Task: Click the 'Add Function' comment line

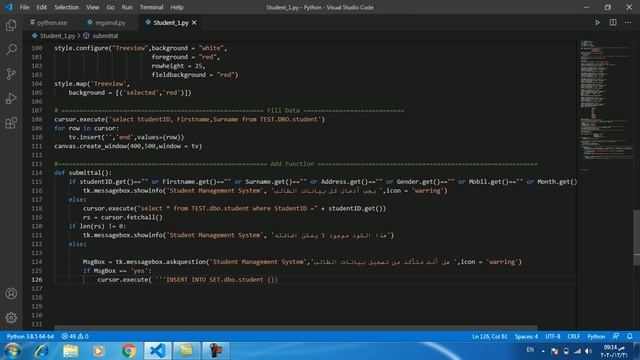Action: tap(296, 164)
